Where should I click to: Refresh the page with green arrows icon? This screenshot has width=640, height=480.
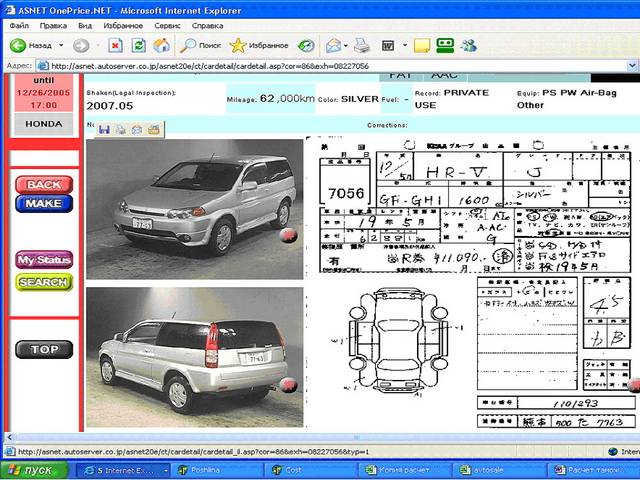point(139,45)
